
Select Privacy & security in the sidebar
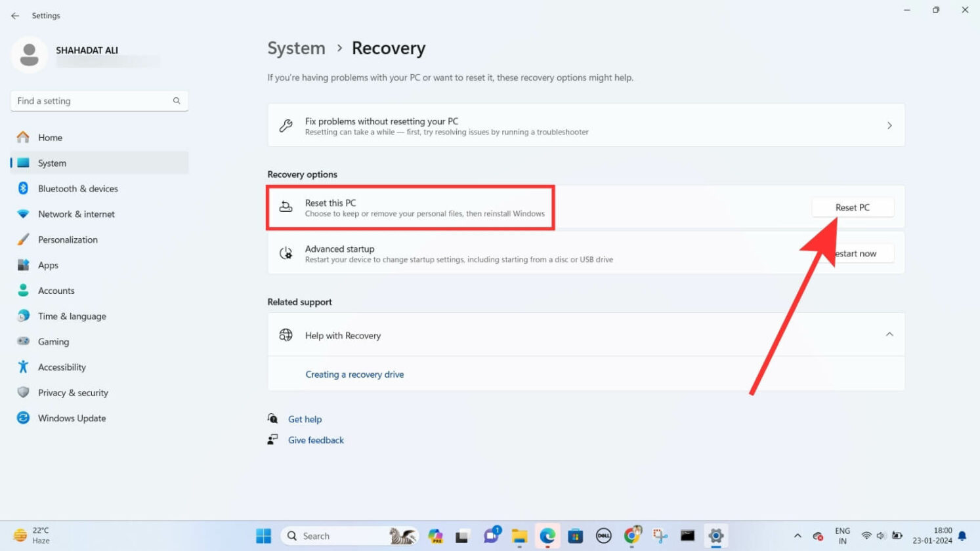[x=73, y=392]
